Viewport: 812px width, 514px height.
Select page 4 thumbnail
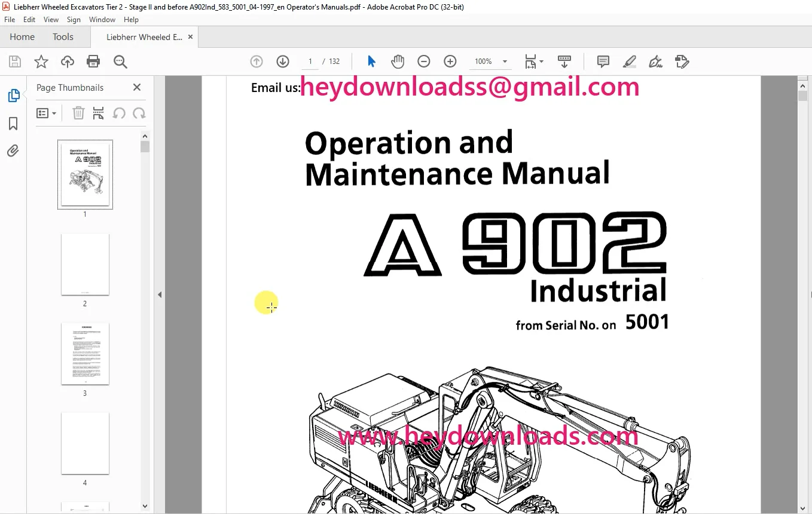point(85,443)
